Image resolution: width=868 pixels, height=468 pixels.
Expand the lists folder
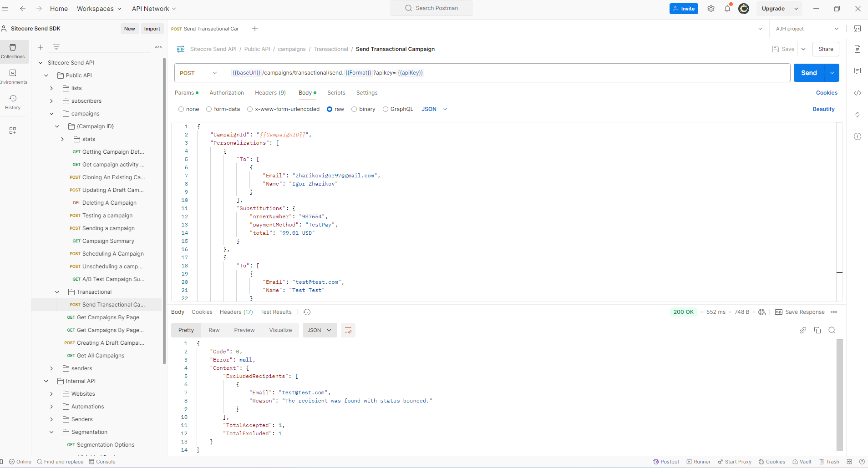(x=51, y=88)
